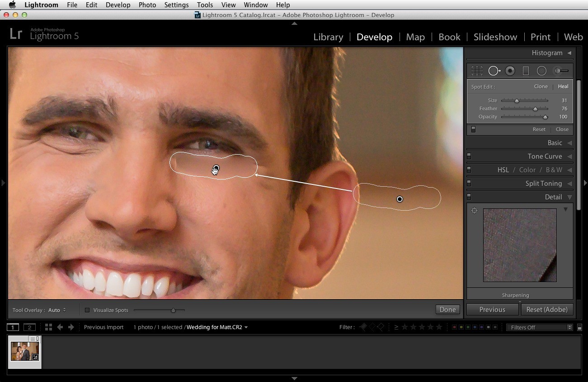Select the wedding photo thumbnail in filmstrip

tap(24, 351)
